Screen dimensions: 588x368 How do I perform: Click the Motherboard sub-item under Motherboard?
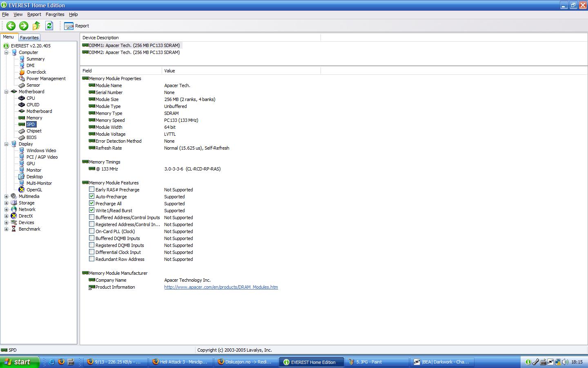click(39, 111)
